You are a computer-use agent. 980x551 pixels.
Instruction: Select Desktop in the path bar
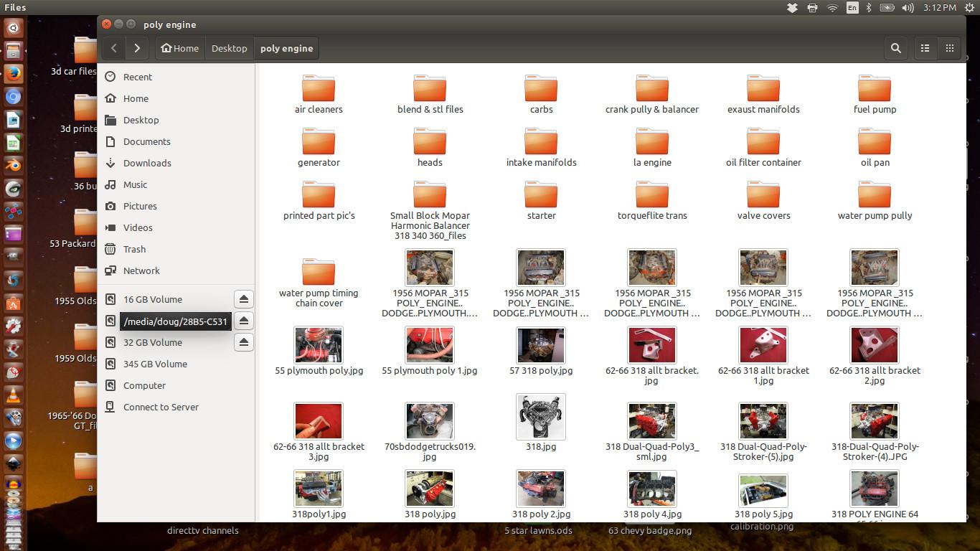click(x=229, y=48)
